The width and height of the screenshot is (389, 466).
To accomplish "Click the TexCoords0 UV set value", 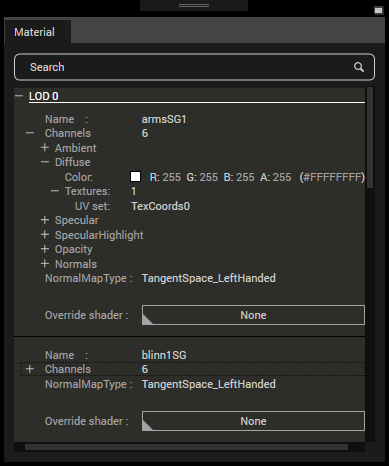I will pos(161,206).
